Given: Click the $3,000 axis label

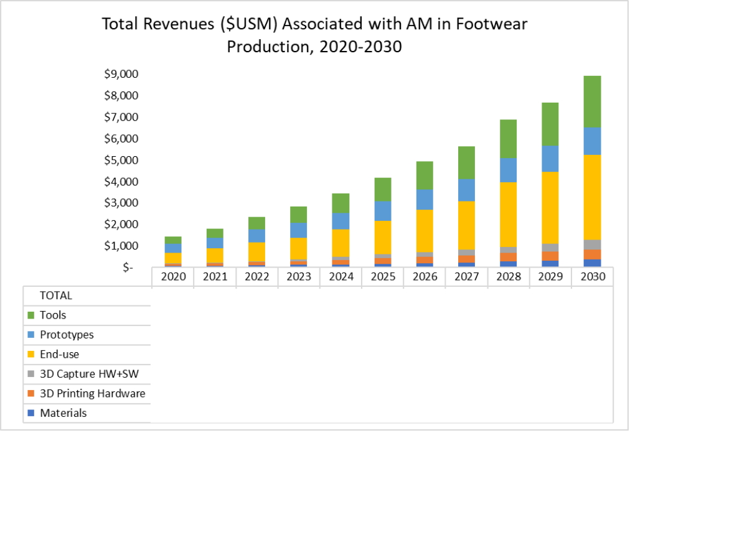Looking at the screenshot, I should pos(121,203).
